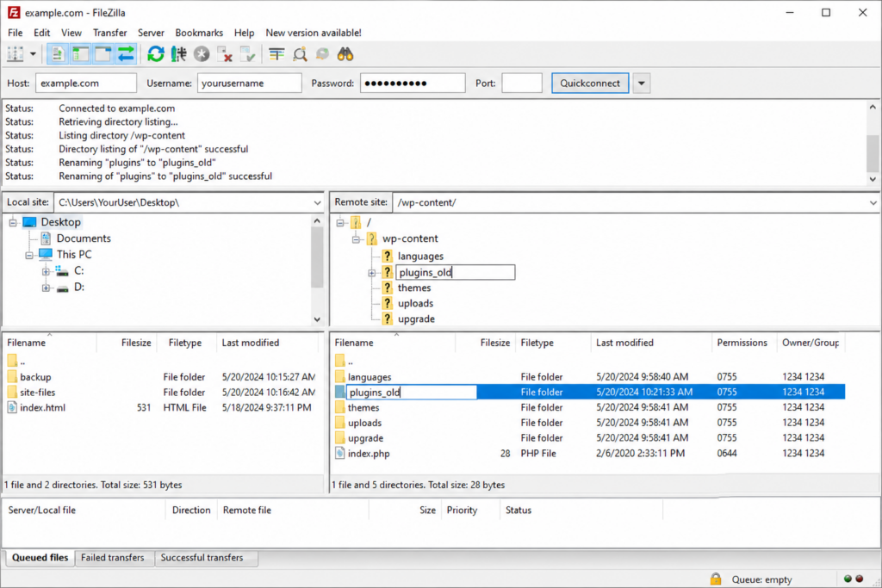This screenshot has width=882, height=588.
Task: Search for files with binoculars icon
Action: (345, 54)
